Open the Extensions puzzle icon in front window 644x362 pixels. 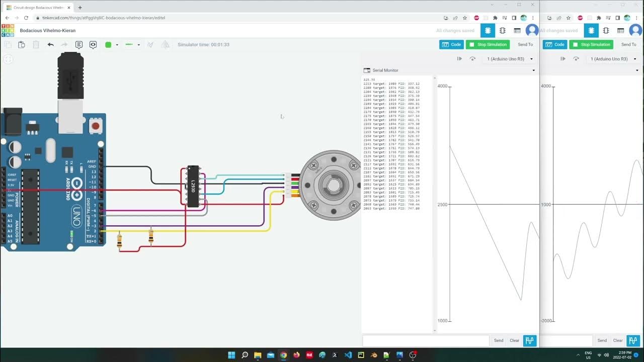point(495,18)
